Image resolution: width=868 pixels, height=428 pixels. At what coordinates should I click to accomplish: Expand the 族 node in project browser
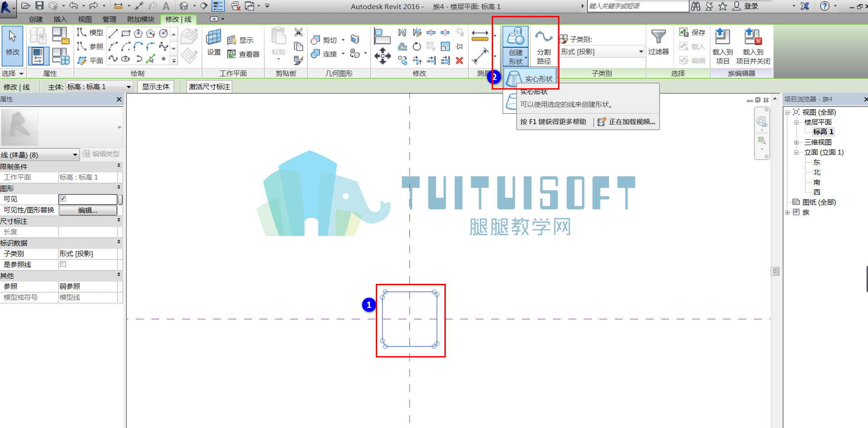tap(787, 212)
